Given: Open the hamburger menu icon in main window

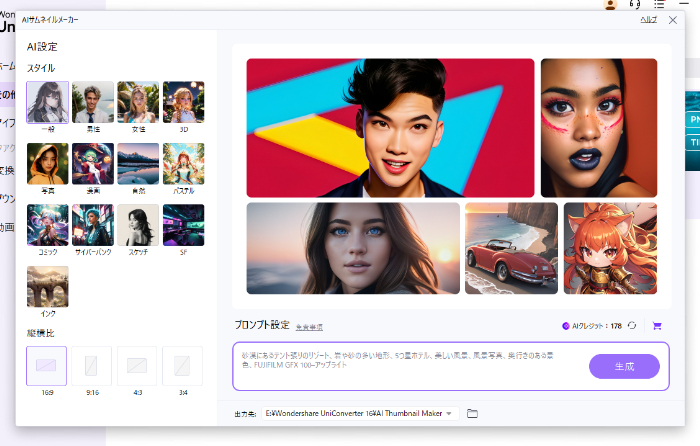Looking at the screenshot, I should 659,4.
